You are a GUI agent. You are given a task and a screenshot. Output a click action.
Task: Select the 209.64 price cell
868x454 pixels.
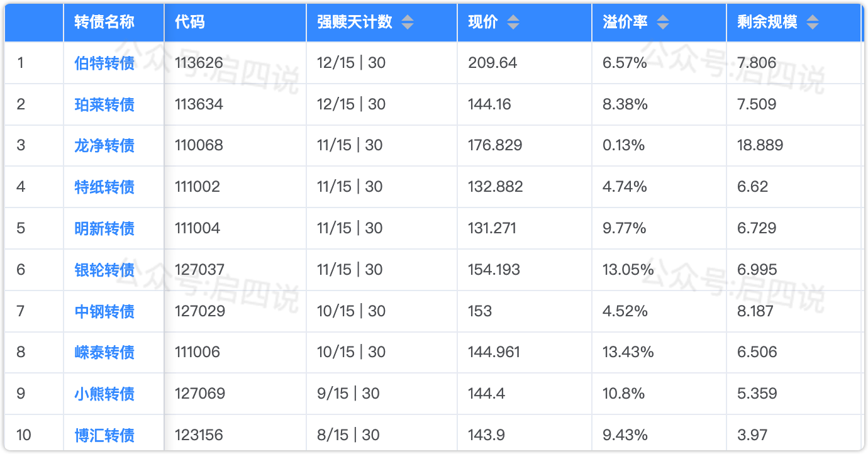pyautogui.click(x=492, y=63)
